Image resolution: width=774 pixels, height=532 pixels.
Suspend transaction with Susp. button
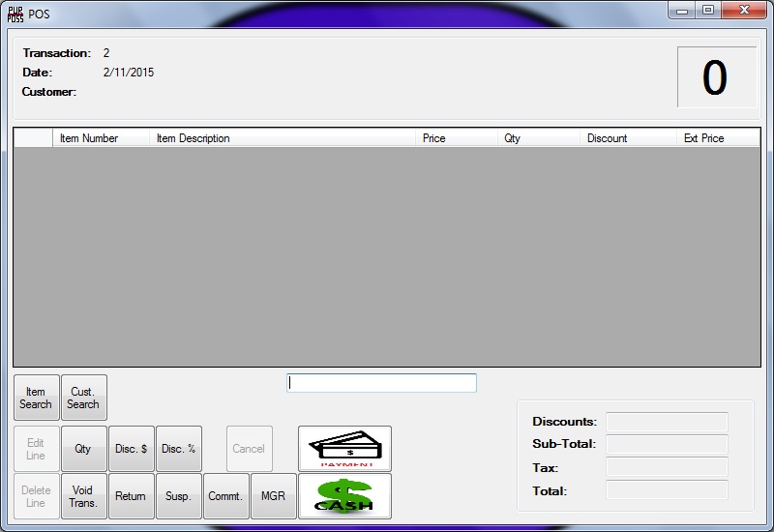(178, 496)
